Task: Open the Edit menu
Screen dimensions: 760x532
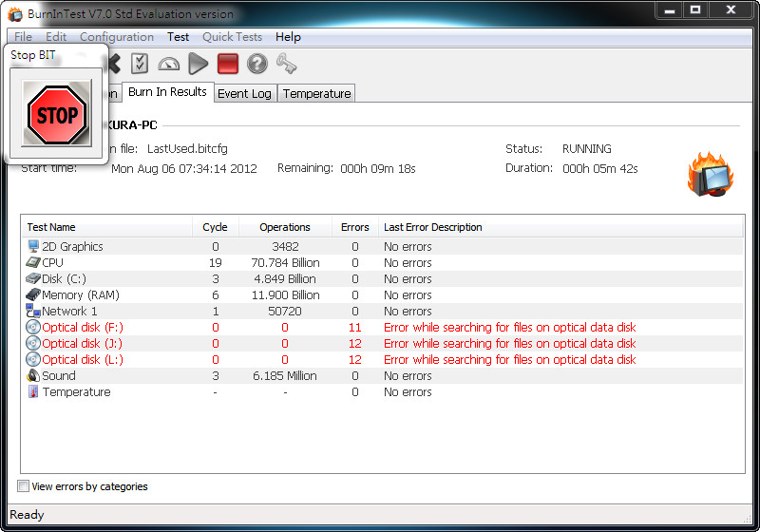Action: coord(56,37)
